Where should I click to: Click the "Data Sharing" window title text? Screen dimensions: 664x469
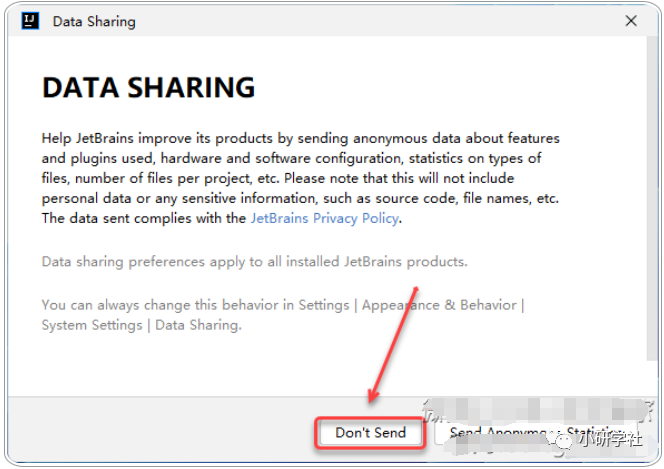[x=93, y=21]
